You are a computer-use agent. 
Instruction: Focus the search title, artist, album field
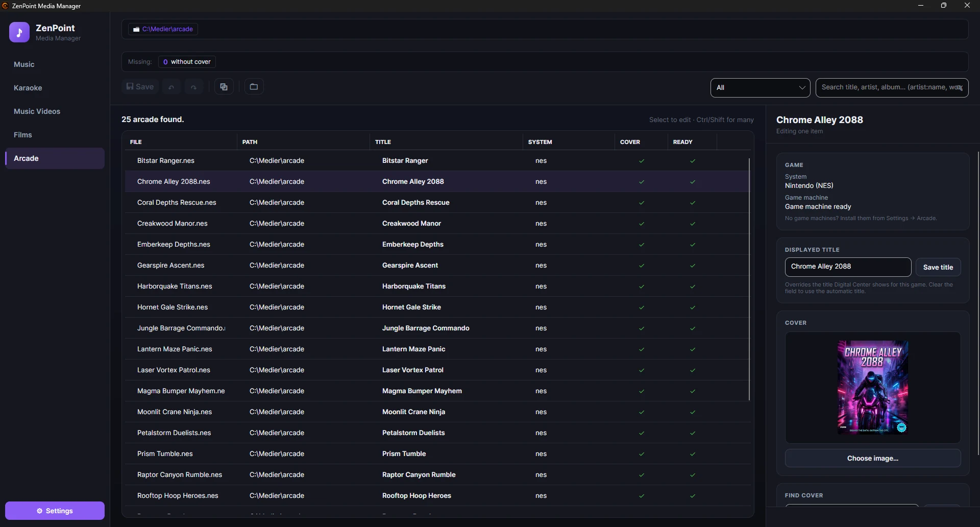coord(892,88)
